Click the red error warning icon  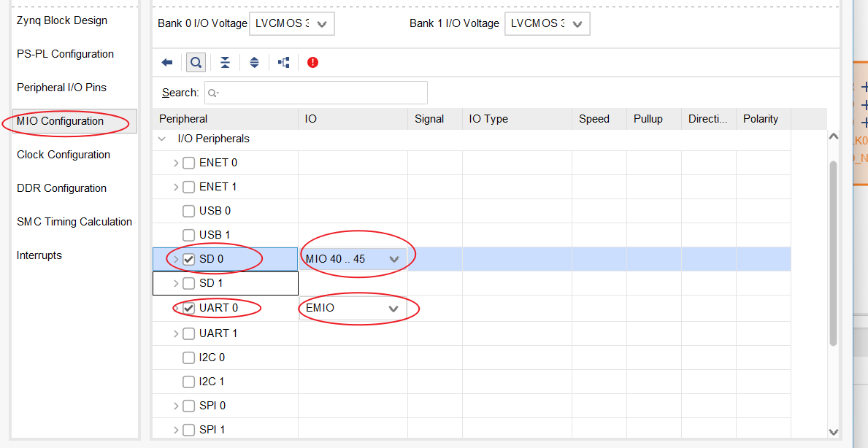click(312, 63)
